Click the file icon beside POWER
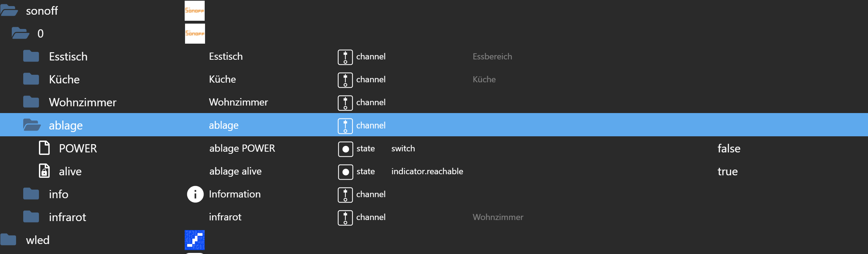868x254 pixels. [x=44, y=148]
